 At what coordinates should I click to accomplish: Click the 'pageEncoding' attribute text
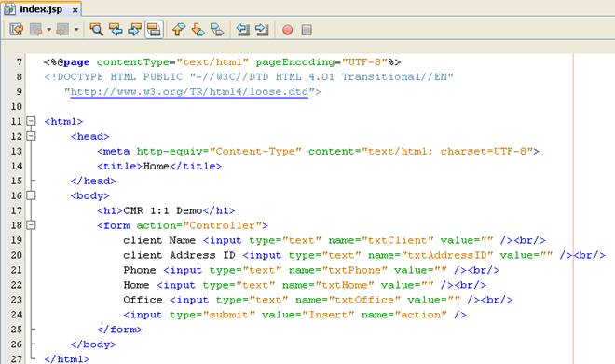tap(295, 62)
